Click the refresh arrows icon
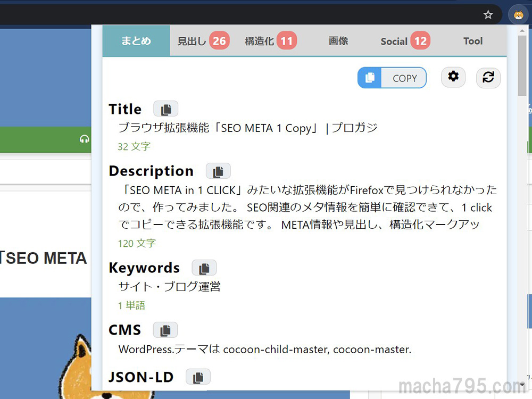Viewport: 532px width, 399px height. pos(488,78)
